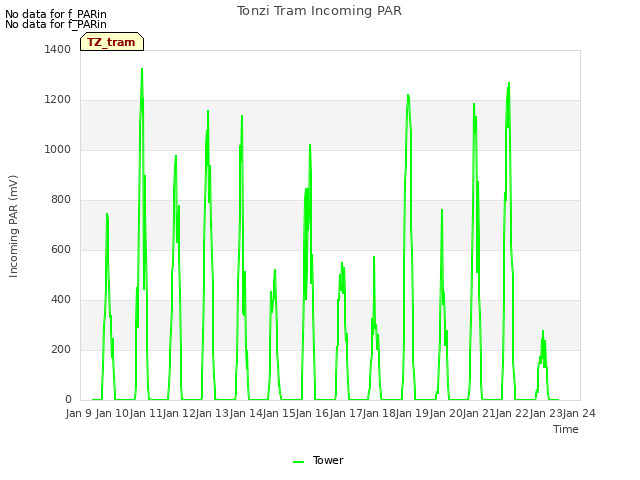Click the Jan 15 peak near 1020 mV

(310, 145)
